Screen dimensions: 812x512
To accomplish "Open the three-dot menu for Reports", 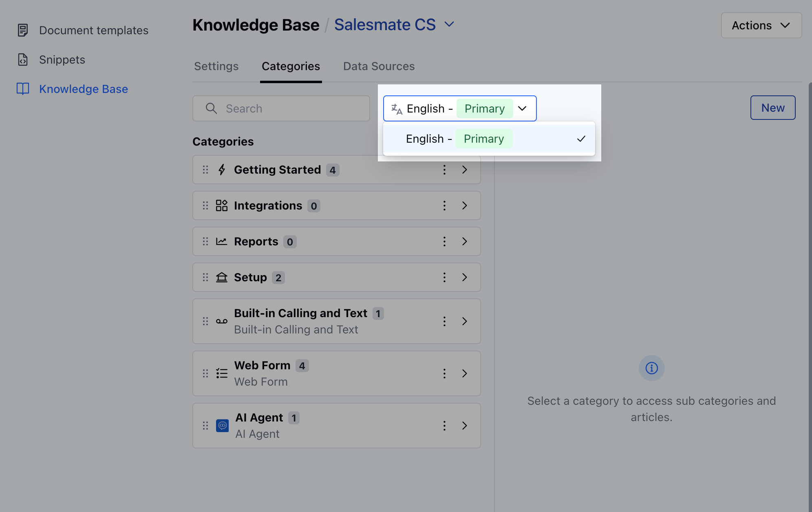I will (444, 241).
